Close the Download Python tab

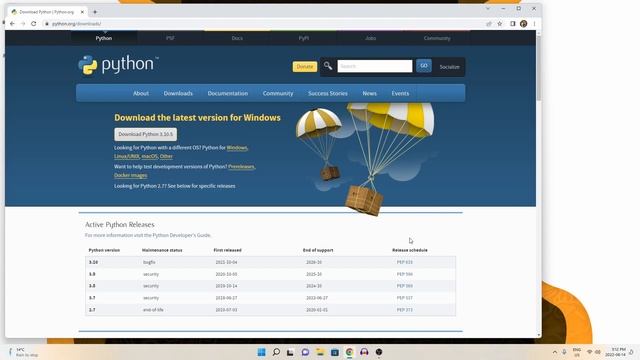coord(82,12)
